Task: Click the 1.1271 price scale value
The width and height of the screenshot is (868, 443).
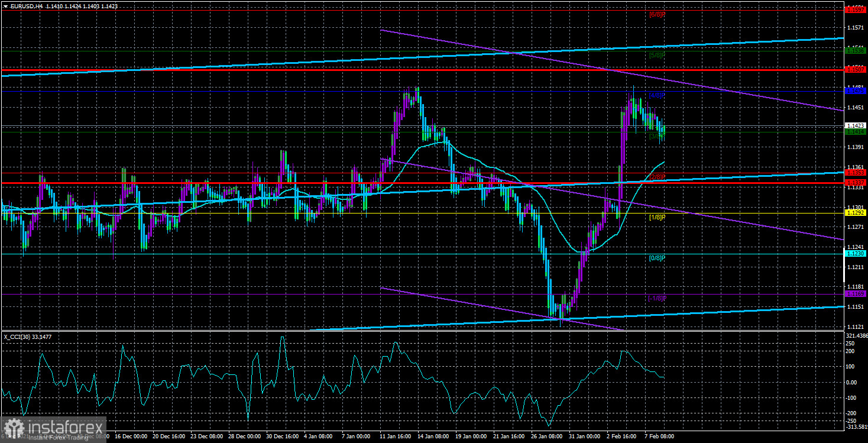Action: point(856,227)
